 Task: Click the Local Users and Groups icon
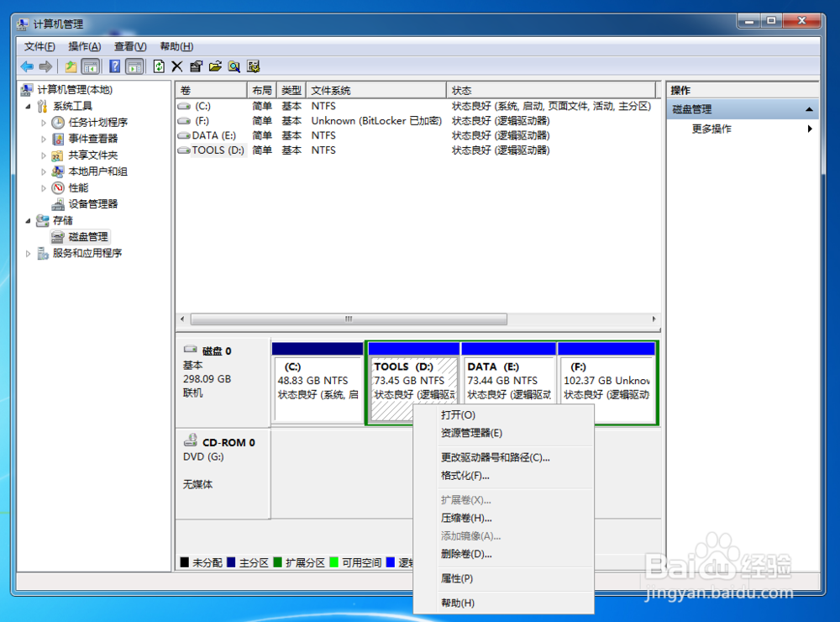58,171
